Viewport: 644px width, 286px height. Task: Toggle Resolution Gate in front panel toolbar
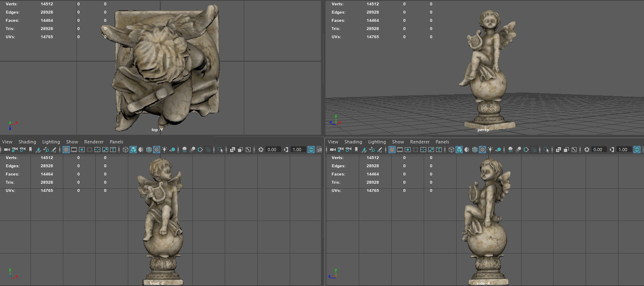[x=82, y=150]
